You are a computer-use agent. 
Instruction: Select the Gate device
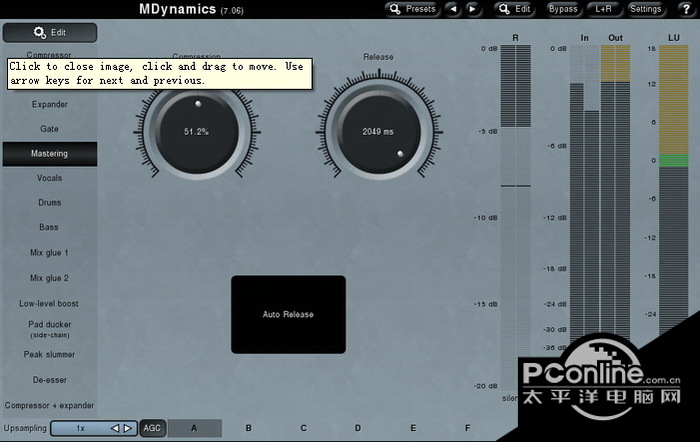(x=50, y=129)
